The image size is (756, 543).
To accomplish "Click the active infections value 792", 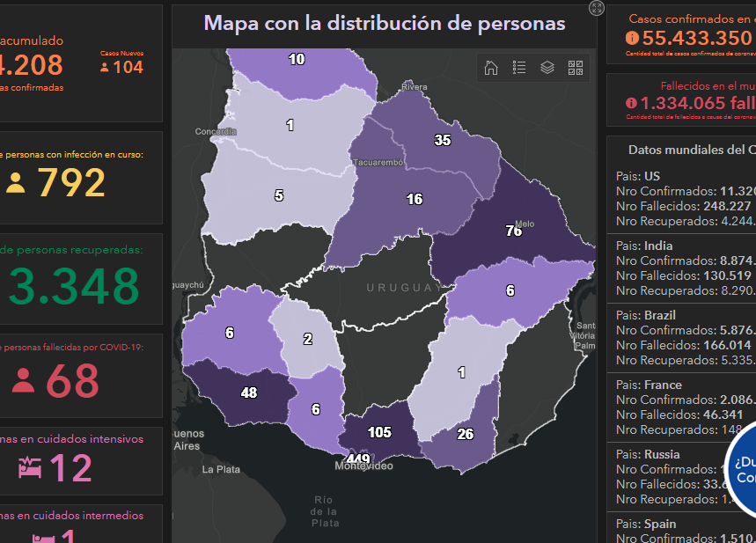I will (x=71, y=183).
